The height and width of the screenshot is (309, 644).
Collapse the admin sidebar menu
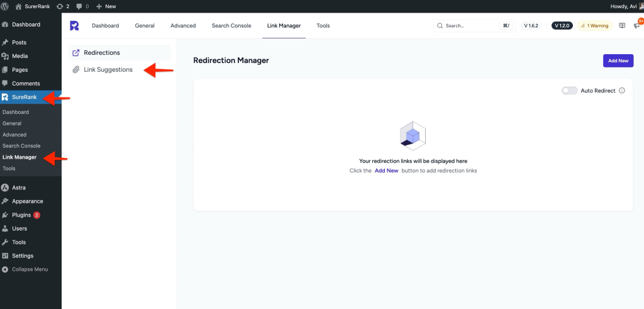(x=31, y=269)
